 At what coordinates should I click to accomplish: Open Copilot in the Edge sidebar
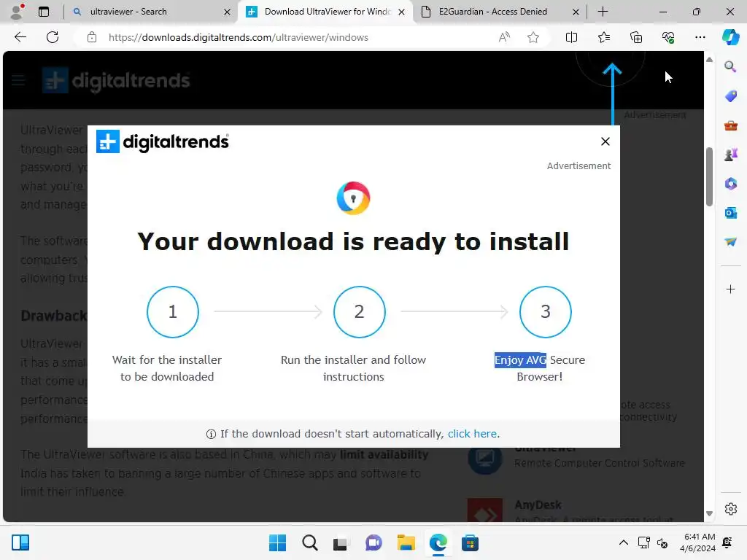pyautogui.click(x=730, y=37)
